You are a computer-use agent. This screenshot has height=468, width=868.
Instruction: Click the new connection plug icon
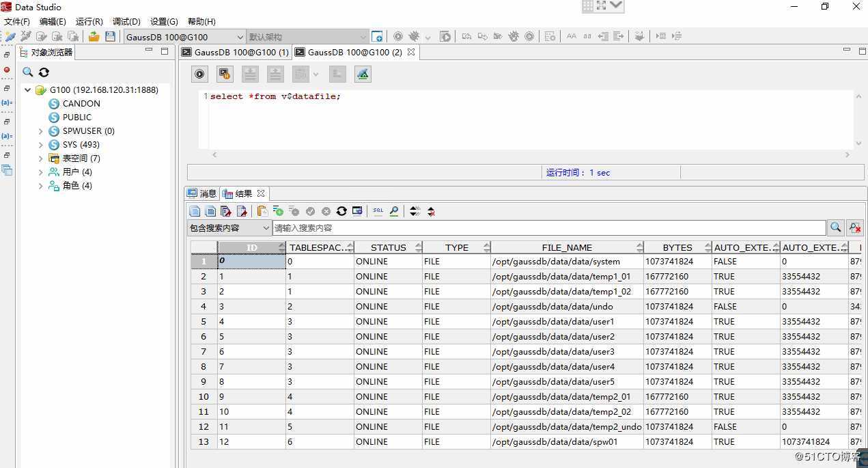pos(10,37)
